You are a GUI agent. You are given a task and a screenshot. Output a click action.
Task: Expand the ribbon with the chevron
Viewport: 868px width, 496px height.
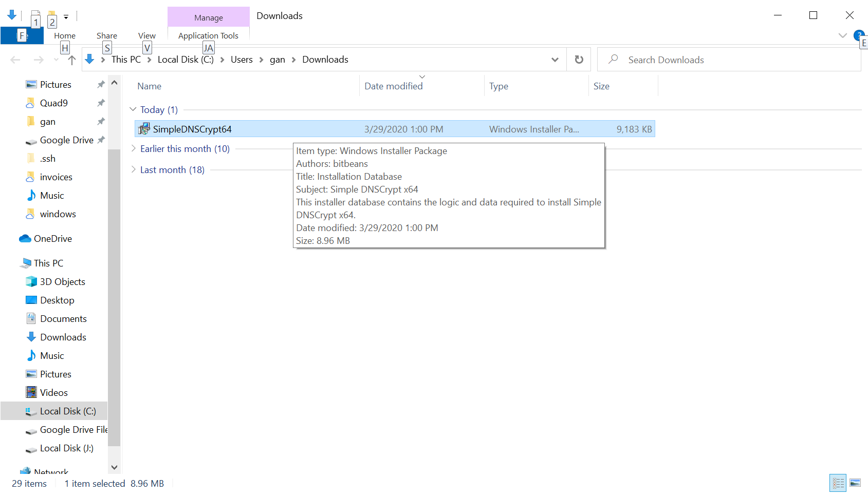coord(842,35)
